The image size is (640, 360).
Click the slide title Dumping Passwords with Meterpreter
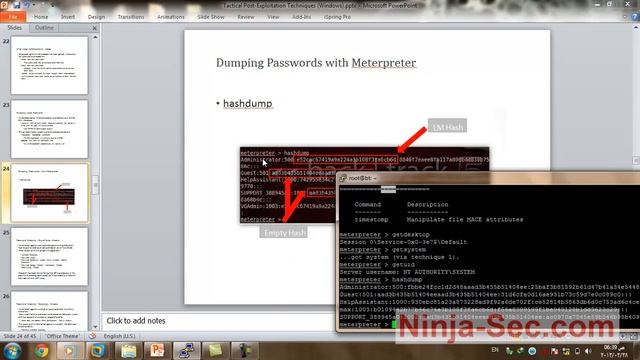tap(316, 63)
